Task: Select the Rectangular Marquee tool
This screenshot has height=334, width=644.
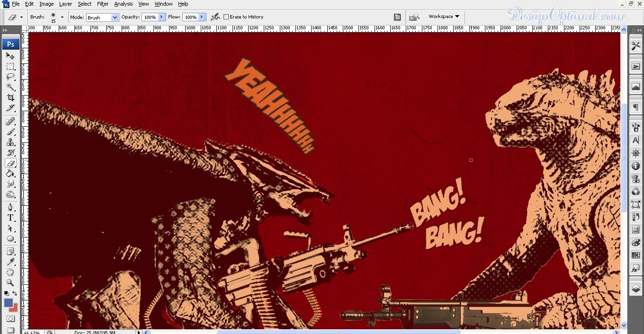Action: tap(10, 66)
